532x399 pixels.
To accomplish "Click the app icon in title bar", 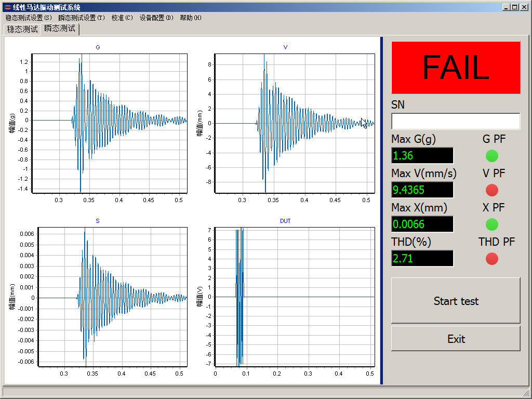I will (7, 7).
